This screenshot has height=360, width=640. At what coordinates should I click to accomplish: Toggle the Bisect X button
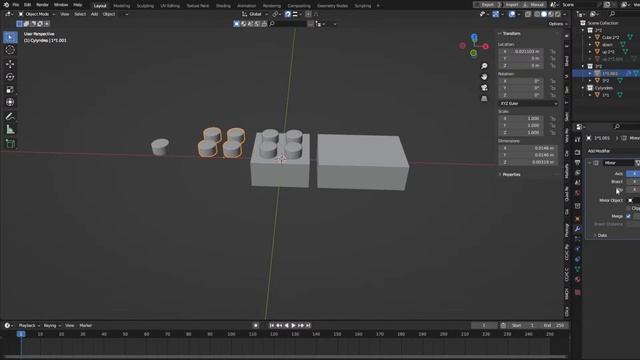(x=633, y=182)
